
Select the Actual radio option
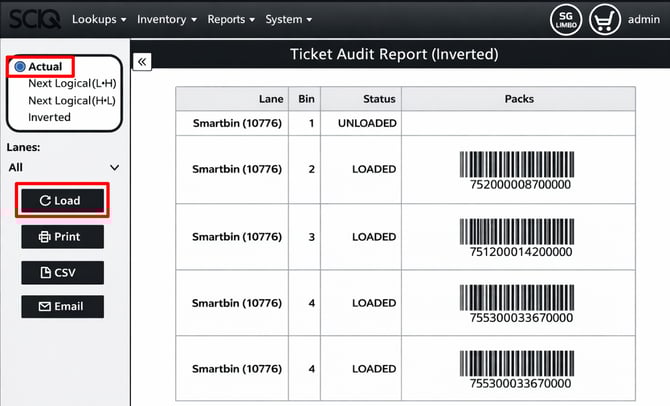pyautogui.click(x=39, y=67)
